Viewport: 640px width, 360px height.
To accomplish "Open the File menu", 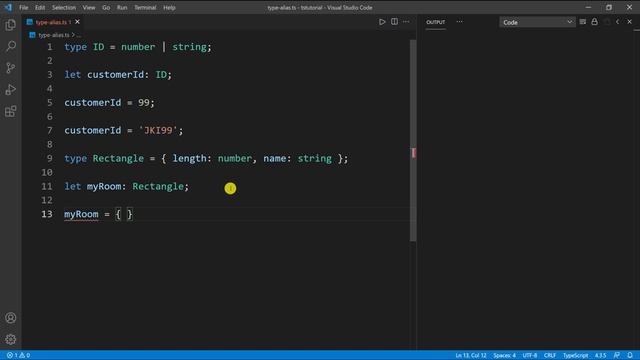I will [x=24, y=7].
